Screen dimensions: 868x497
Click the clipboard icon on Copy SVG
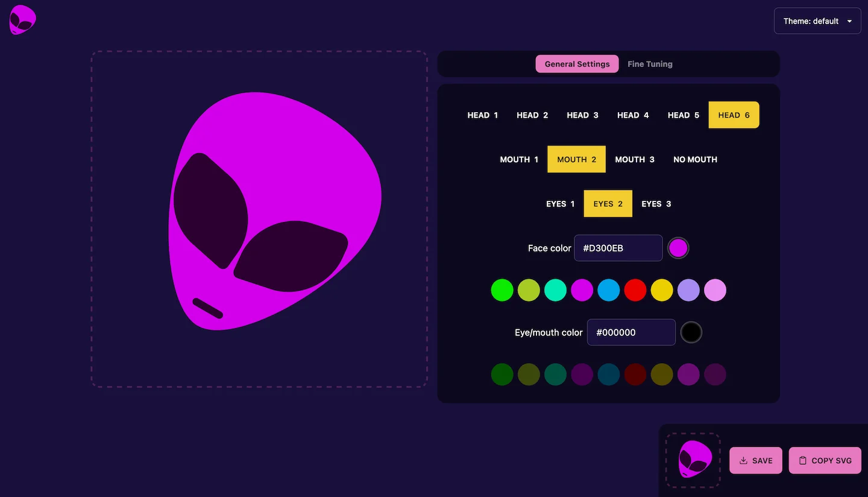coord(802,461)
